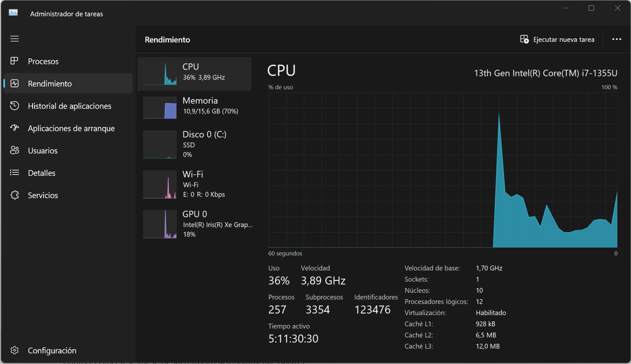Screen dimensions: 631x364
Task: Click the CPU usage graph
Action: tap(443, 170)
